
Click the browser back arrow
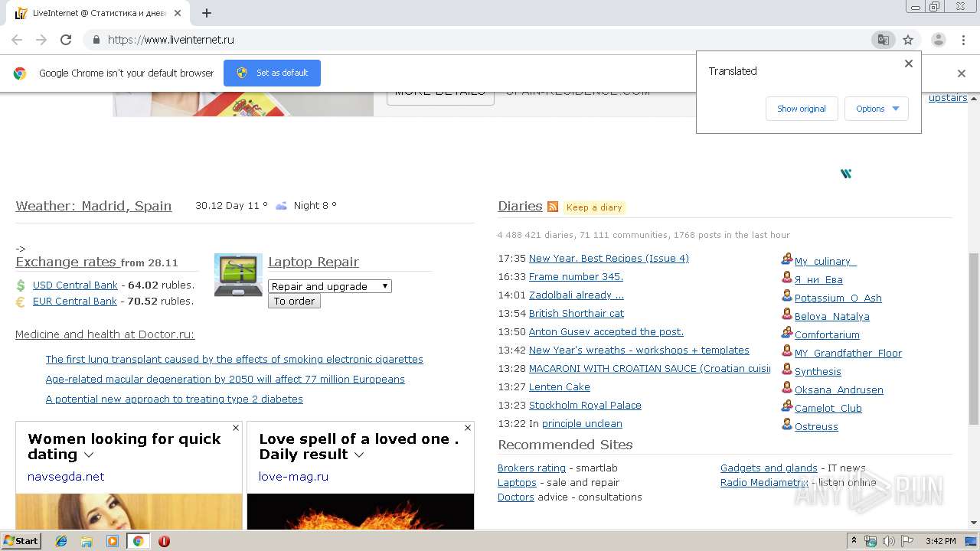[x=17, y=40]
